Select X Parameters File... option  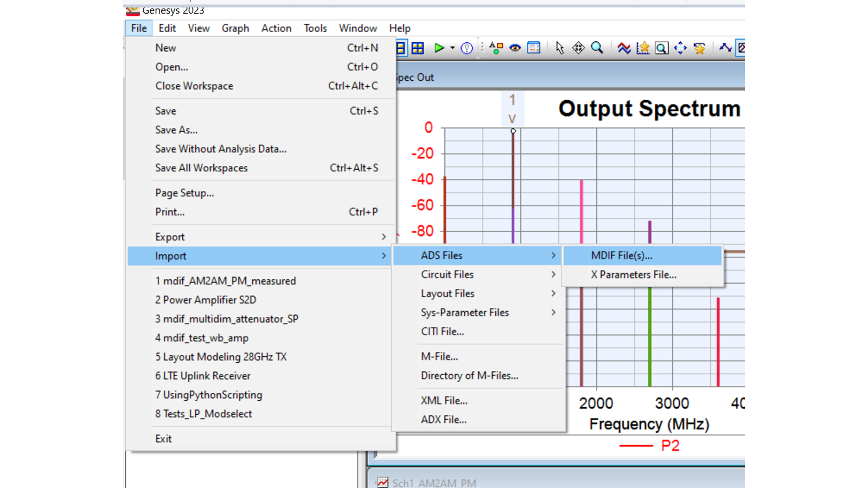click(x=634, y=274)
